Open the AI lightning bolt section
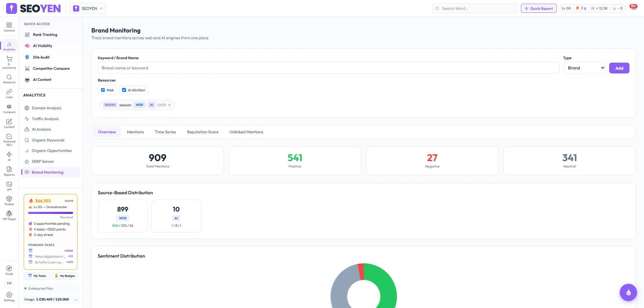Viewport: 644px width, 308px height. (9, 154)
